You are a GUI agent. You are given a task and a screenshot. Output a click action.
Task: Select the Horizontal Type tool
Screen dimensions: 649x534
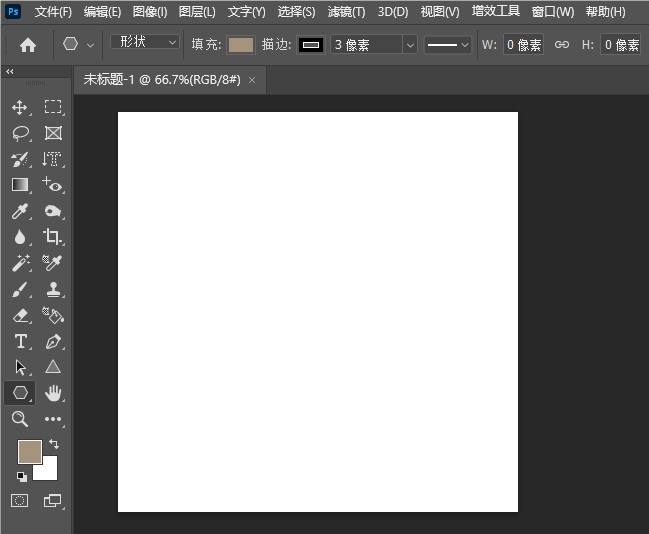click(21, 342)
